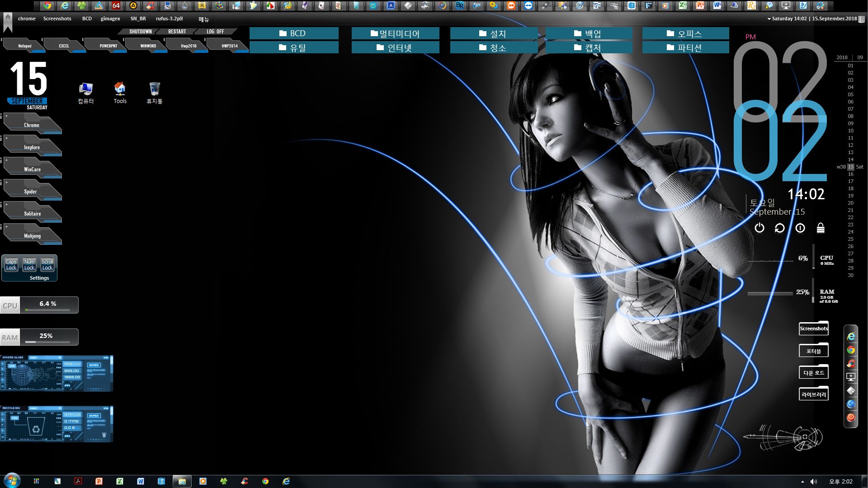
Task: Open dropdown in Sphere Globe widget header
Action: click(x=60, y=357)
